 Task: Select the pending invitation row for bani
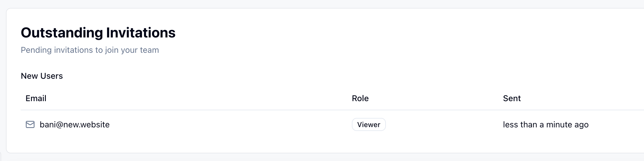(207, 124)
